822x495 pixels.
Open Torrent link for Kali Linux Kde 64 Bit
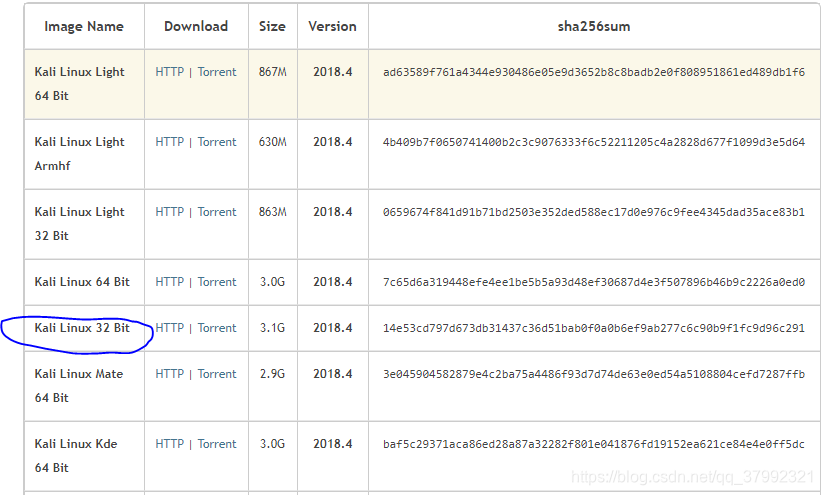[217, 444]
